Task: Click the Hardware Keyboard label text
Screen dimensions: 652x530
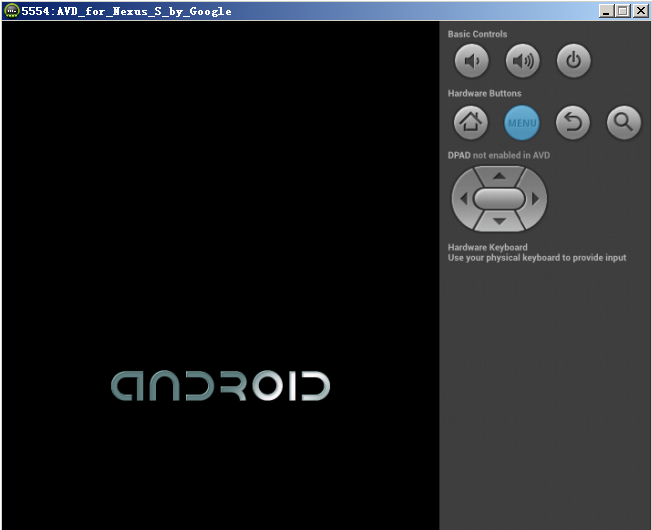Action: point(488,247)
